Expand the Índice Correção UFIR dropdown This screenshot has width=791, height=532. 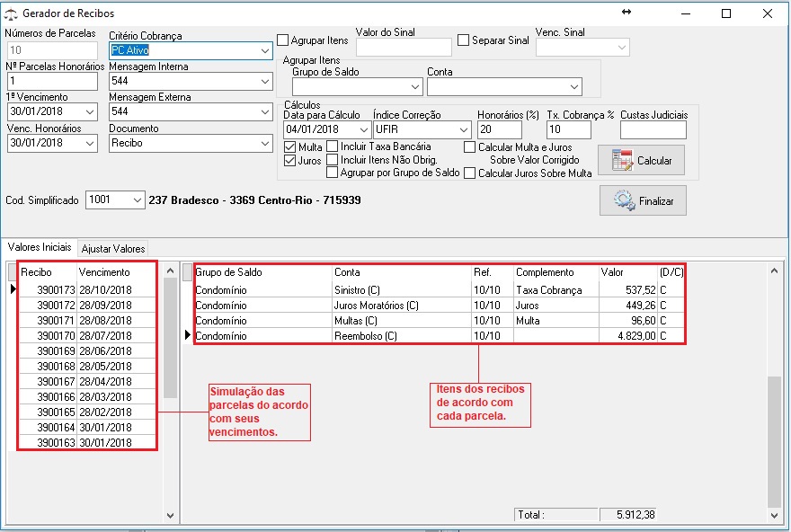click(463, 129)
